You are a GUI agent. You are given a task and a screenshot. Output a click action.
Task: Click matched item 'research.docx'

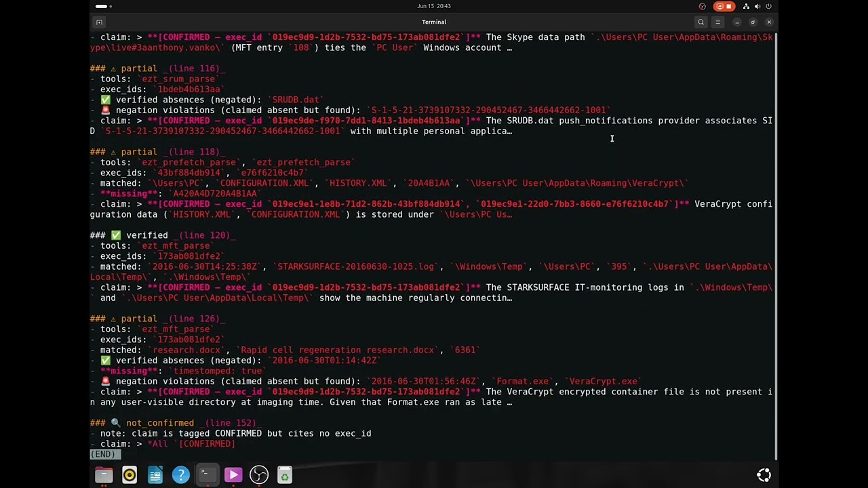pos(186,350)
